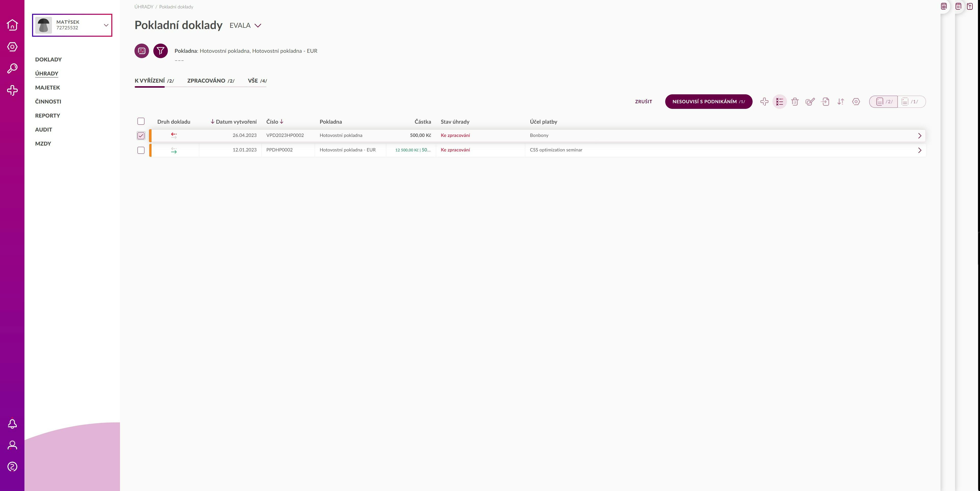The height and width of the screenshot is (491, 980).
Task: Toggle the bulk selection list icon
Action: (780, 102)
